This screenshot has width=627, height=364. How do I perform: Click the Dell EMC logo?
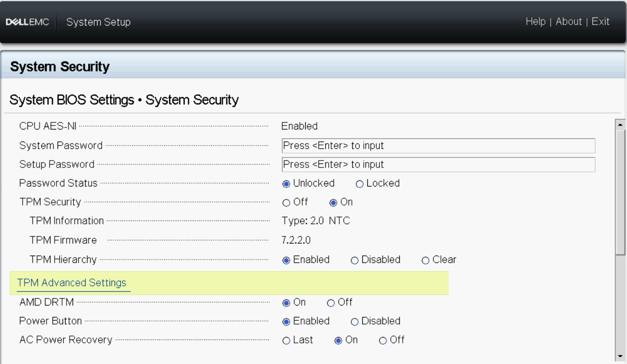(x=28, y=21)
